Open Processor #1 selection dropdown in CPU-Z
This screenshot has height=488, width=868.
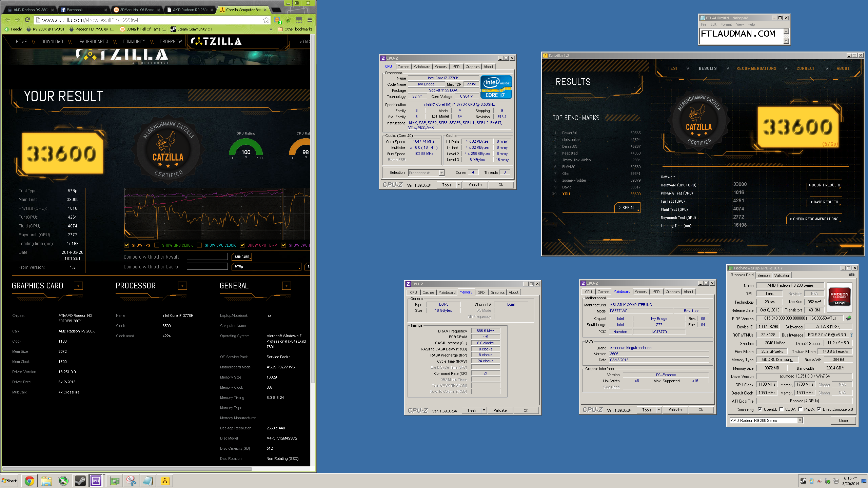426,172
